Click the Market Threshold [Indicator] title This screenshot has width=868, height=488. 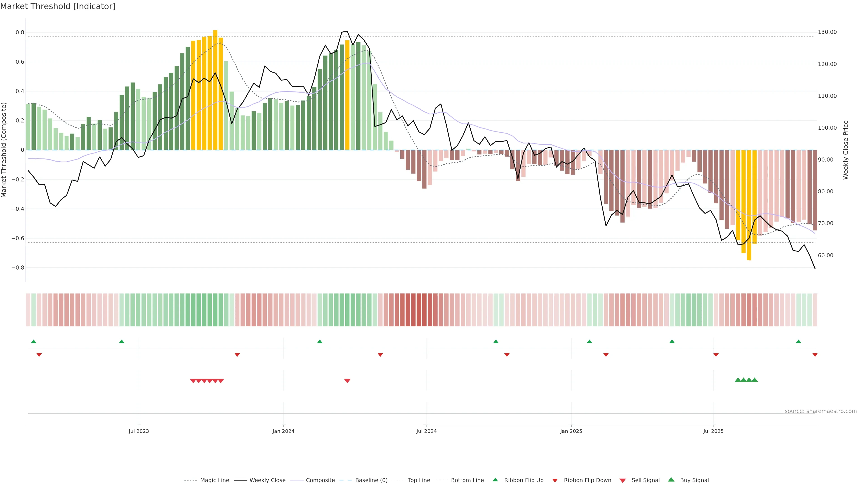58,6
